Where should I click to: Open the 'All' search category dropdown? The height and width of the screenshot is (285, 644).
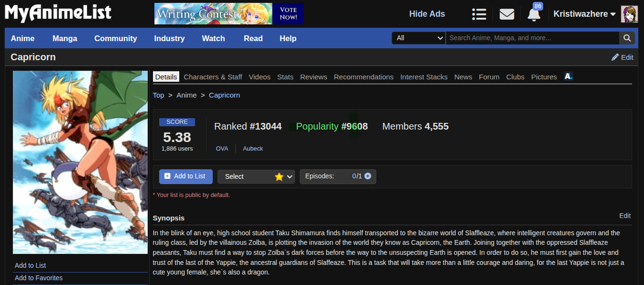point(418,38)
